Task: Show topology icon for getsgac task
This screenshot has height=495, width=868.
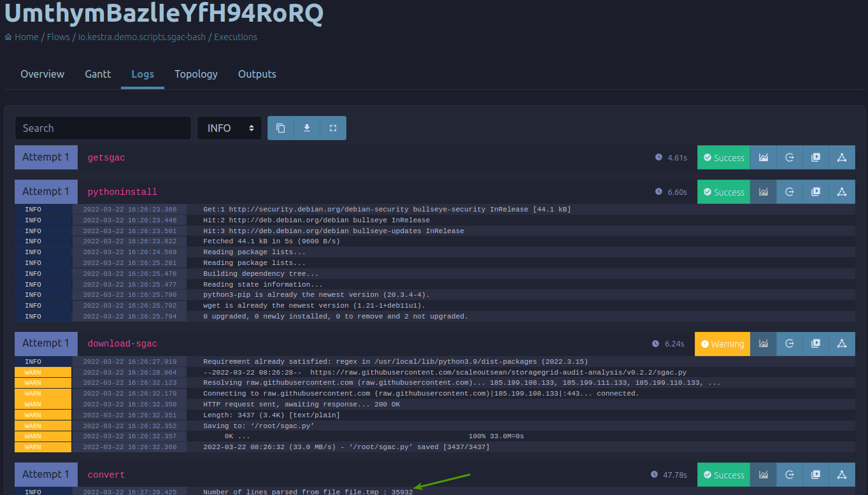Action: click(x=842, y=157)
